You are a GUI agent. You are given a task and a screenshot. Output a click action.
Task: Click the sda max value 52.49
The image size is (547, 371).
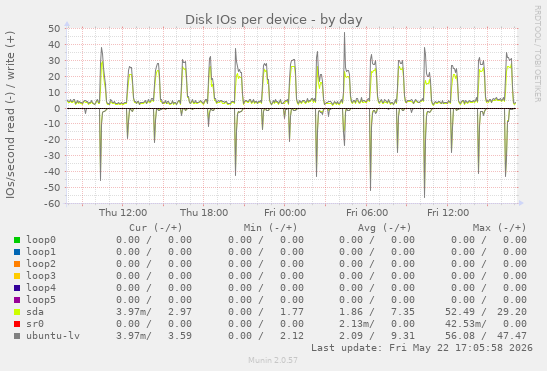click(x=459, y=312)
